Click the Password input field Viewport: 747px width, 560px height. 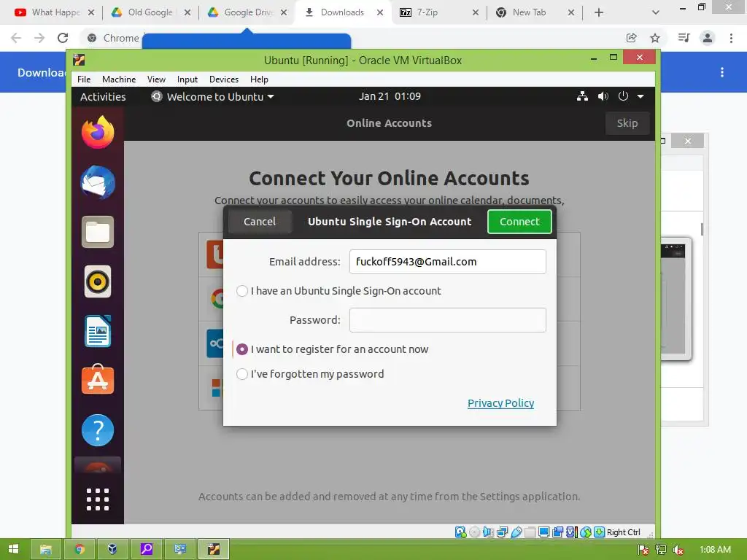(x=447, y=320)
